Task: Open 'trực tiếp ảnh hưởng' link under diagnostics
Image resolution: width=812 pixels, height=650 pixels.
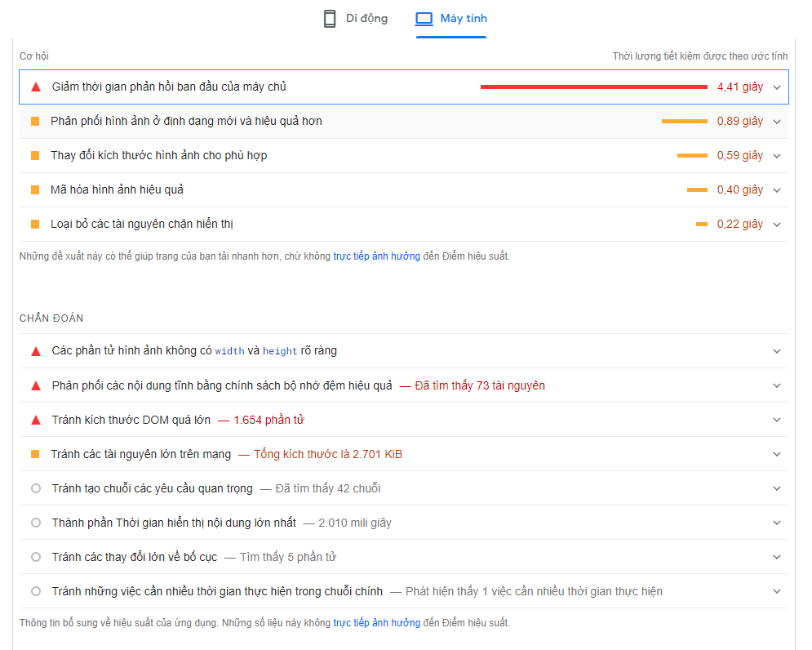Action: click(x=376, y=623)
